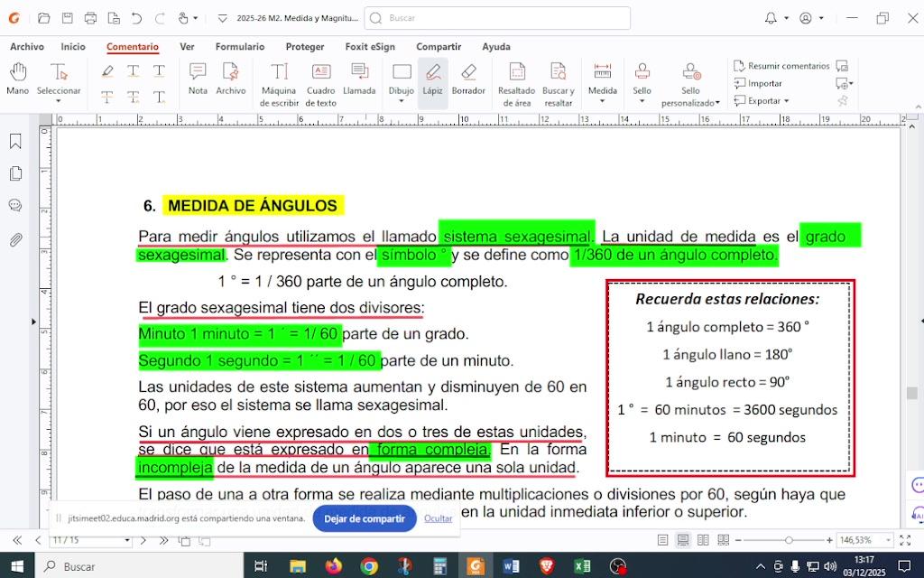Open the Windows Start menu
Screen dimensions: 924x578
click(17, 566)
